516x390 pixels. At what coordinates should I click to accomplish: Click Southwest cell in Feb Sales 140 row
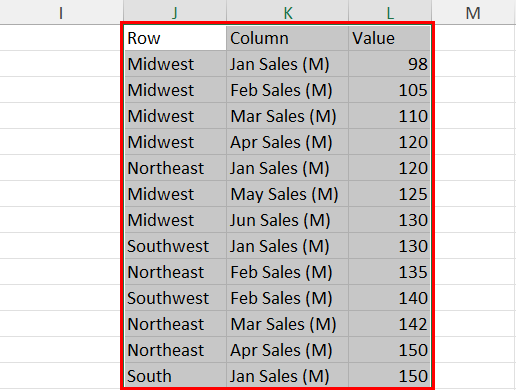pos(175,298)
